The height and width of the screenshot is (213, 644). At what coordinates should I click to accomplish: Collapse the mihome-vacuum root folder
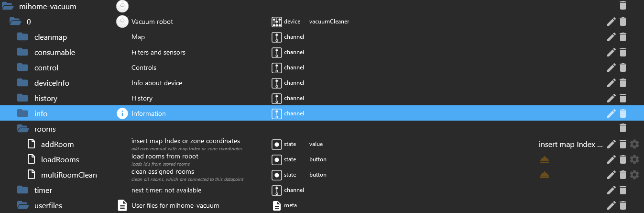click(8, 6)
